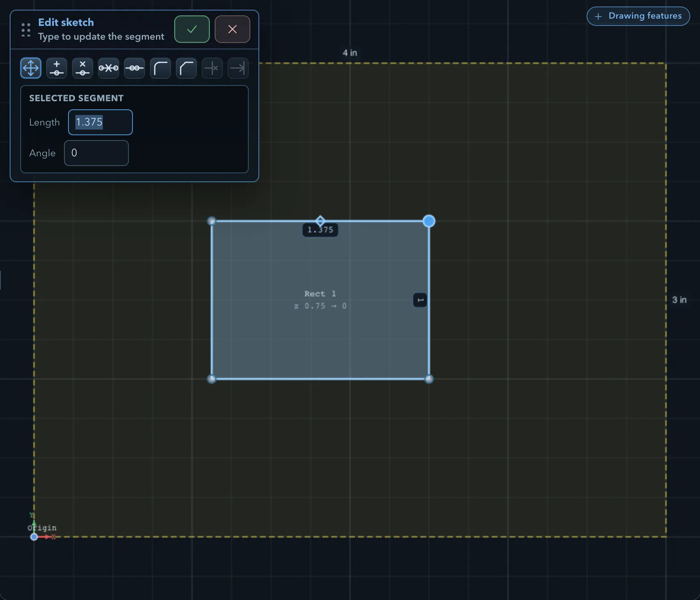
Task: Click the extend arrow-to-line tool icon
Action: coord(238,68)
